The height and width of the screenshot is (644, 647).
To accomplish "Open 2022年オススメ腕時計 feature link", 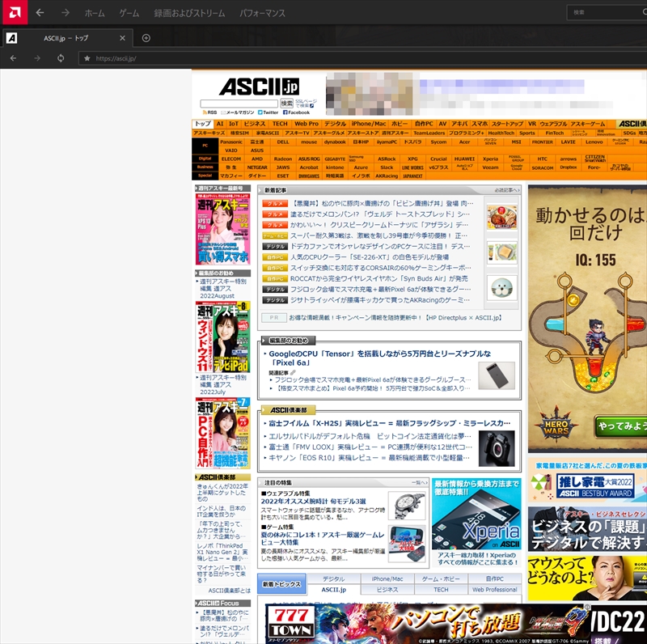I will 313,501.
